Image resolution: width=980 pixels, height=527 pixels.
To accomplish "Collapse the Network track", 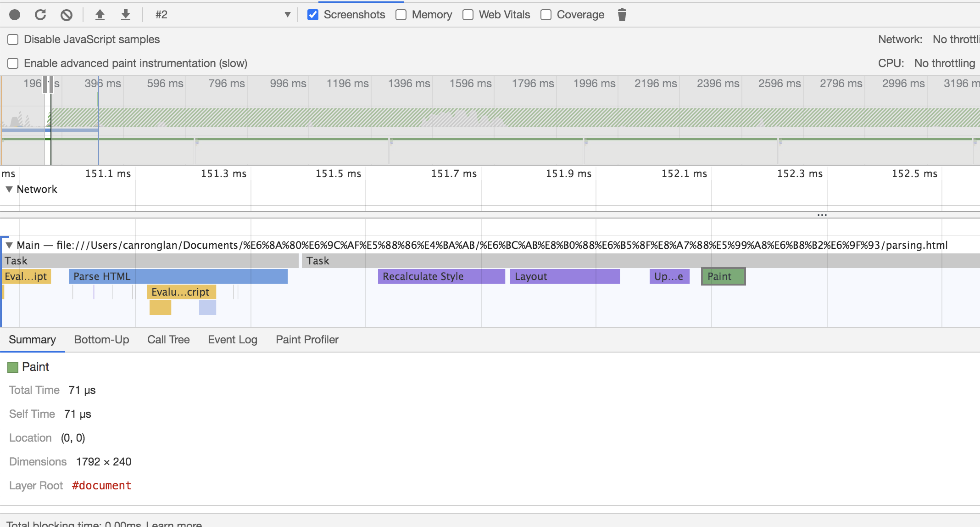I will point(9,189).
